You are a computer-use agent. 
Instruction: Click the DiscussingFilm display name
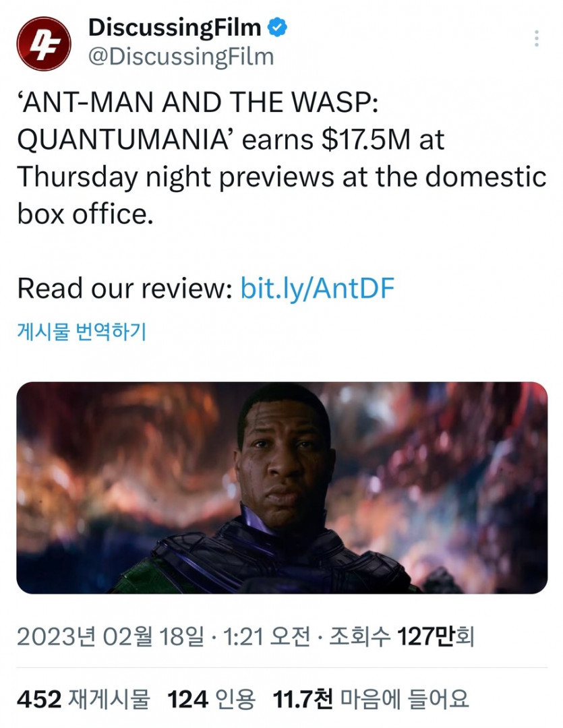(175, 28)
